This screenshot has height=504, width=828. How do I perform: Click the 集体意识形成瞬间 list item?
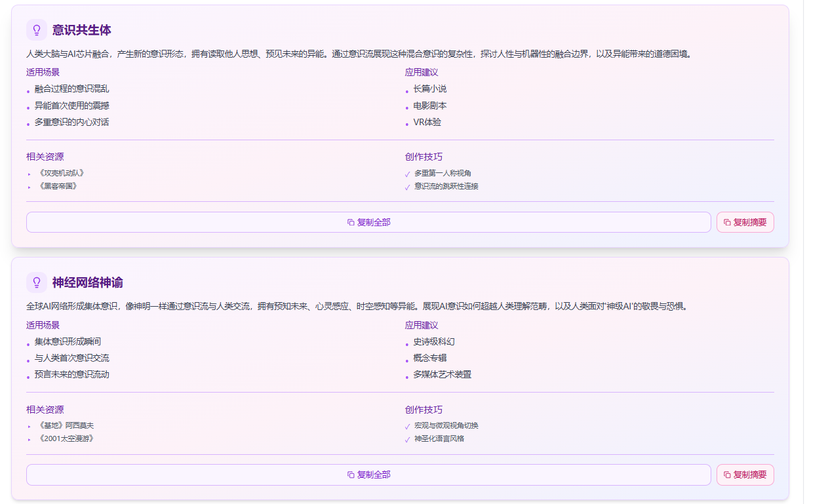point(68,341)
